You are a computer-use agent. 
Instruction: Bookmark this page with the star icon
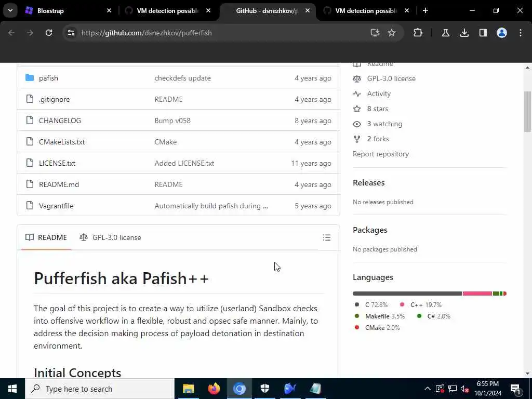click(392, 33)
